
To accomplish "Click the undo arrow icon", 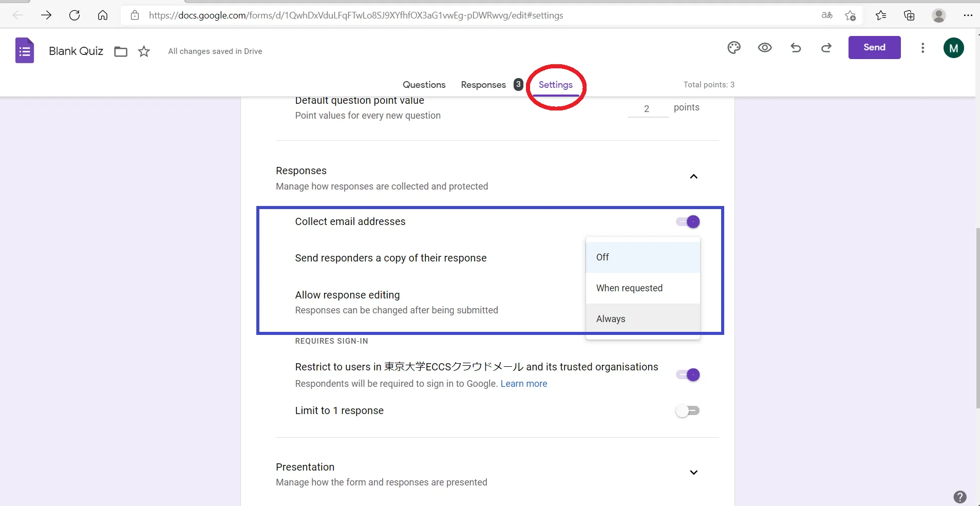I will pos(796,48).
